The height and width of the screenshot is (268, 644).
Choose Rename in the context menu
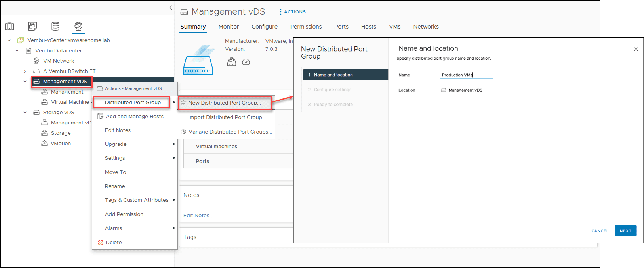pyautogui.click(x=135, y=186)
